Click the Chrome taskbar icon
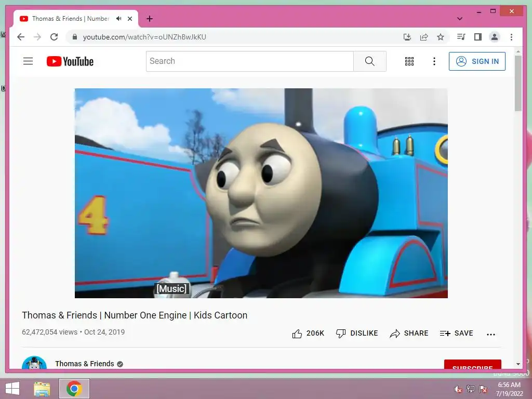 coord(74,389)
